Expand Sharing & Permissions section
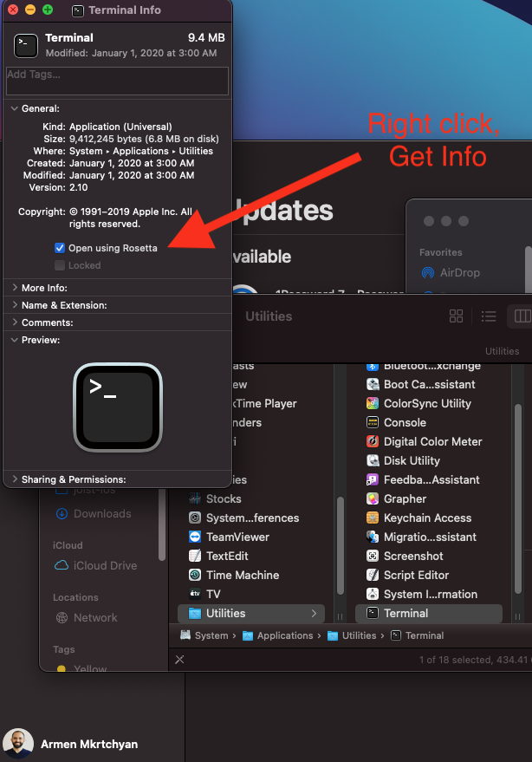This screenshot has width=532, height=762. tap(14, 479)
